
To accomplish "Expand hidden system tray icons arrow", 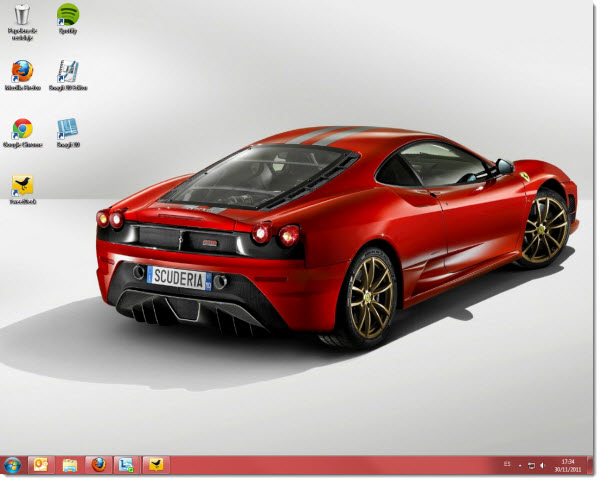I will pos(520,466).
